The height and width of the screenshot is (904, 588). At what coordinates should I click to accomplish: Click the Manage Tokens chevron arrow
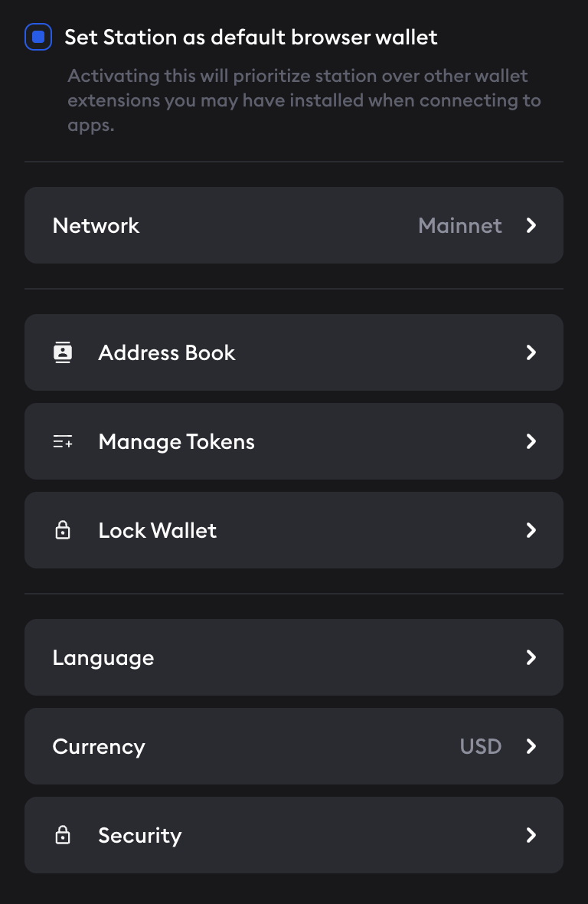(x=531, y=441)
